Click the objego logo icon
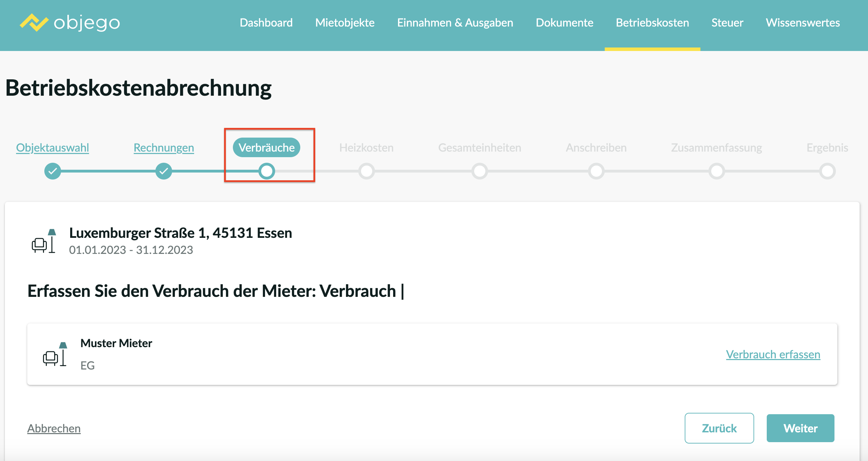 pos(34,23)
